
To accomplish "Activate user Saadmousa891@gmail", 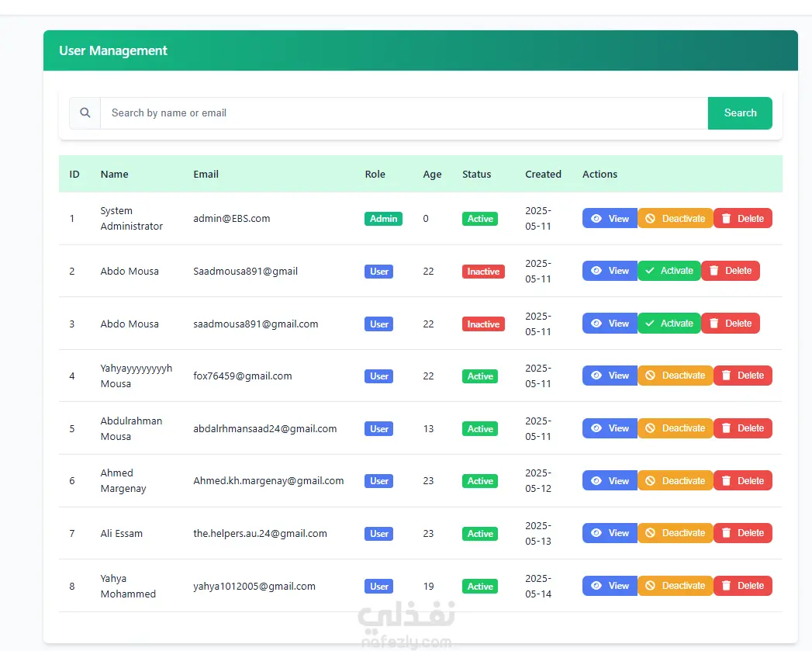I will pyautogui.click(x=669, y=271).
